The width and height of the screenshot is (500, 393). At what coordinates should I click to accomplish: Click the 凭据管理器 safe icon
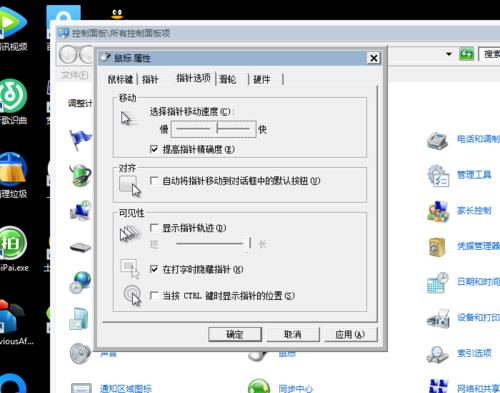tap(437, 247)
